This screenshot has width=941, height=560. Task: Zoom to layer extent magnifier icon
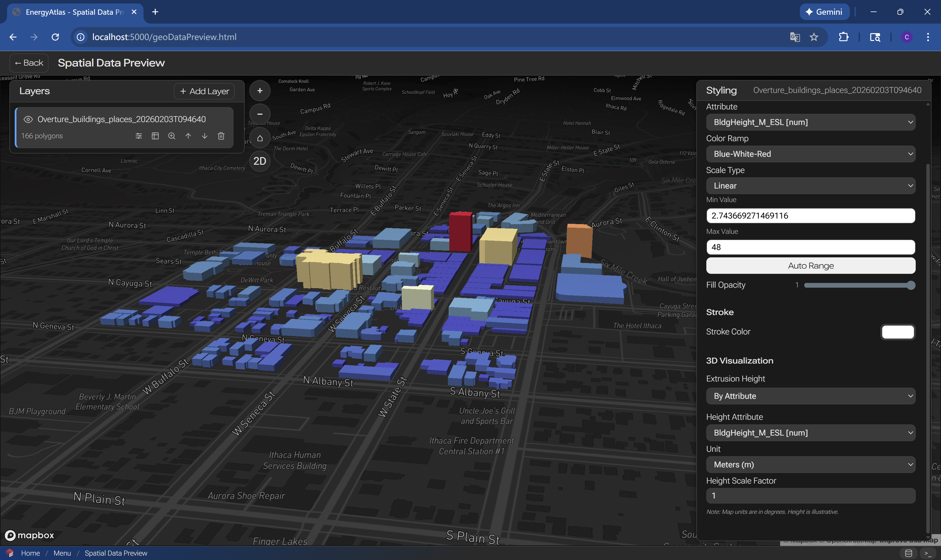coord(172,136)
